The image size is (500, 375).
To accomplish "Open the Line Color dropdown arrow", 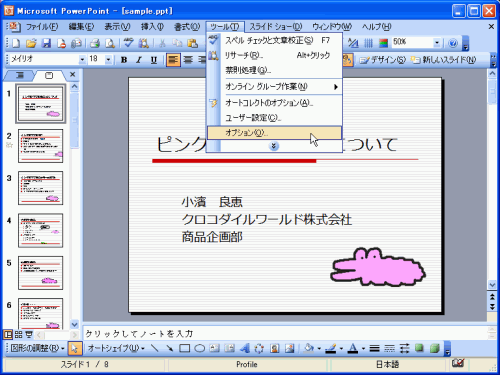I will (x=341, y=349).
